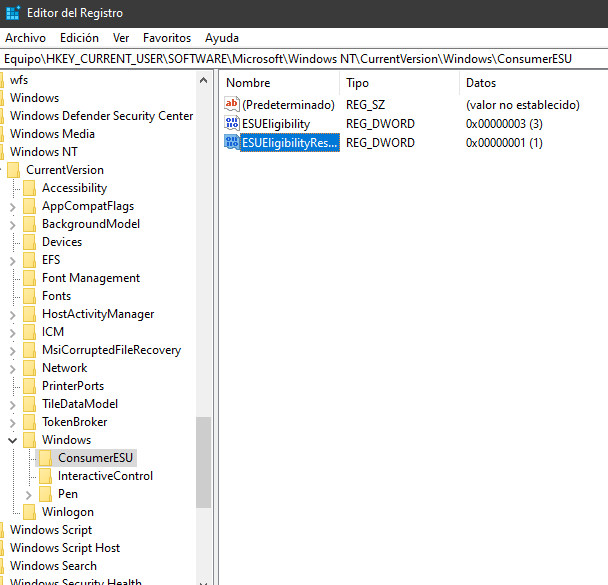Click the CurrentVersion folder icon

tap(14, 170)
